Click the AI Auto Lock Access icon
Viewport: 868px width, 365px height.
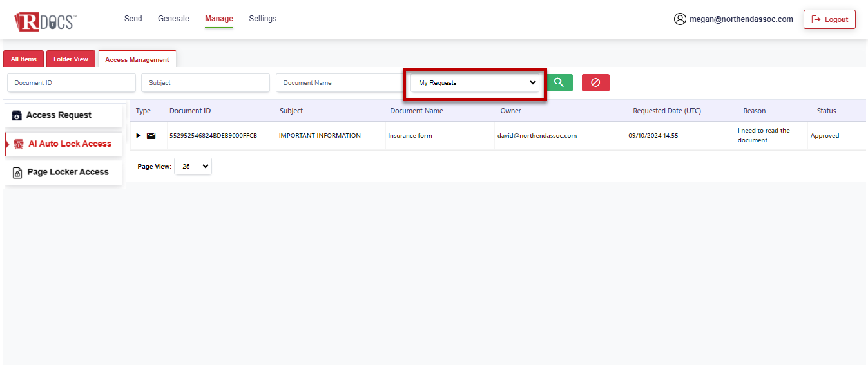point(19,144)
